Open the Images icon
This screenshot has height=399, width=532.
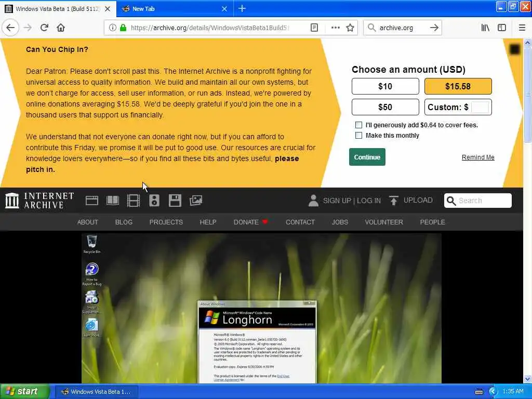point(196,201)
